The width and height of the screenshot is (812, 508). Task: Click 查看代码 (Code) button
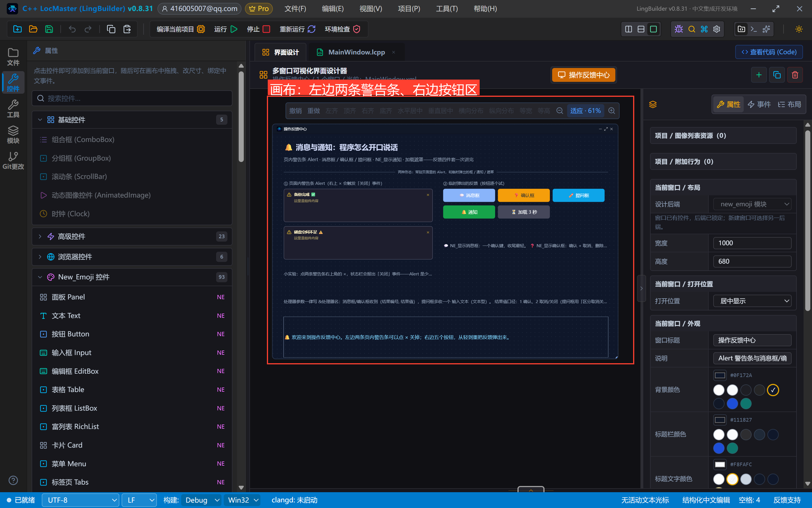[x=769, y=52]
